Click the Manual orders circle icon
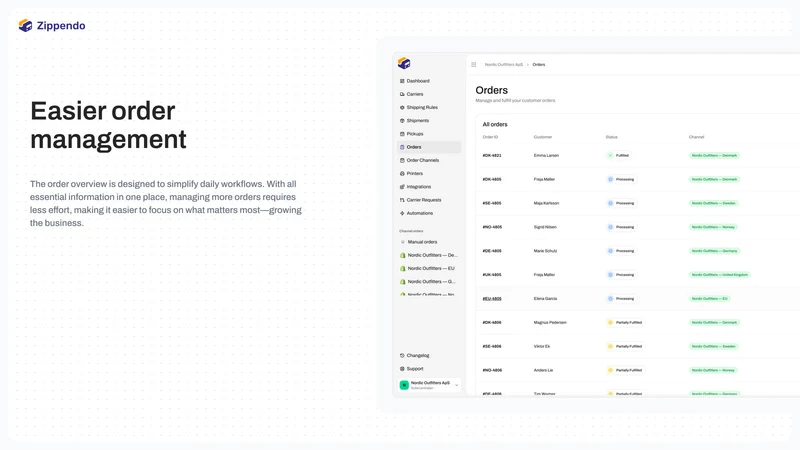This screenshot has height=450, width=800. pos(403,242)
